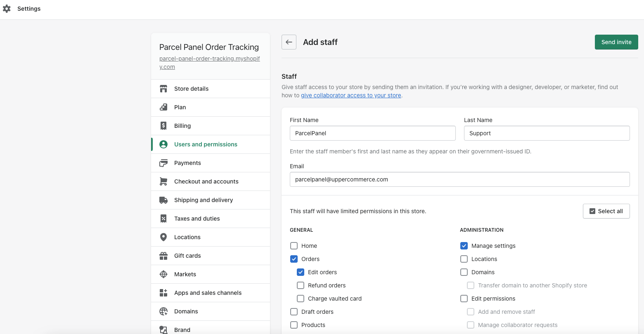Click the Gift cards present icon

(x=163, y=256)
